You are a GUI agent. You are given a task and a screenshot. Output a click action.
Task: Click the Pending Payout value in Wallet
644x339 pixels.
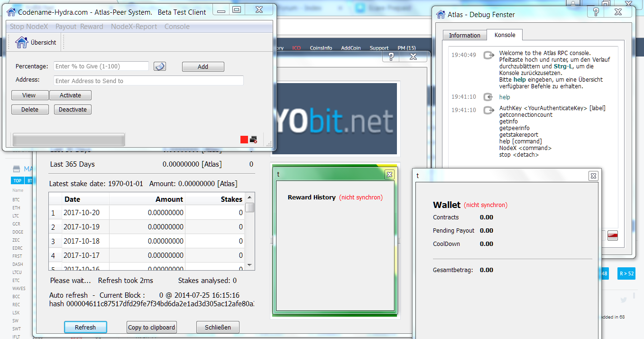click(x=487, y=231)
